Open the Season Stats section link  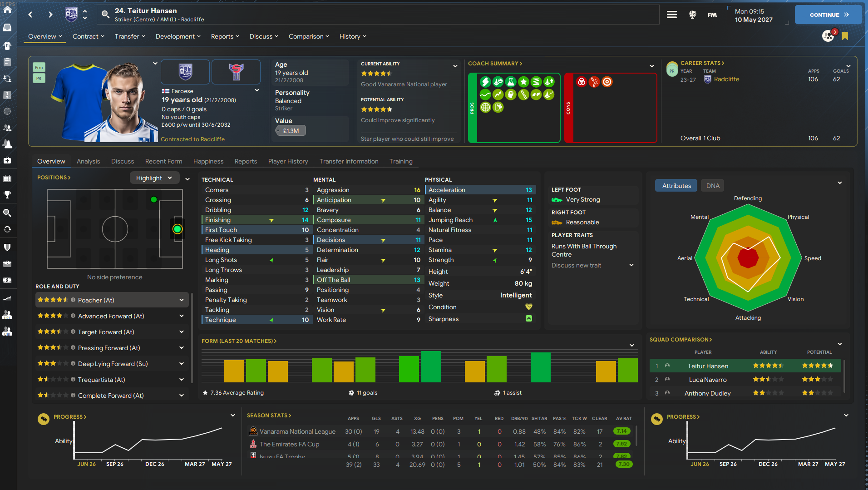click(269, 416)
